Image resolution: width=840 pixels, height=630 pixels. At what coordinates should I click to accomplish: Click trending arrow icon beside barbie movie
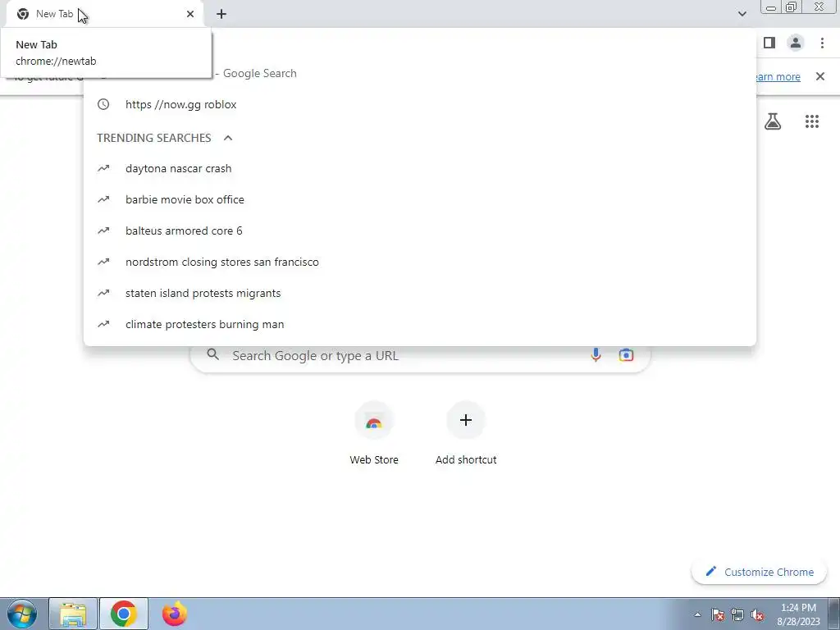tap(103, 199)
